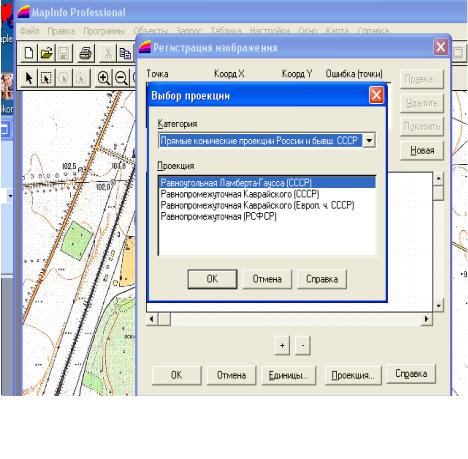Click the Save diskette toolbar icon
The width and height of the screenshot is (468, 459).
64,53
